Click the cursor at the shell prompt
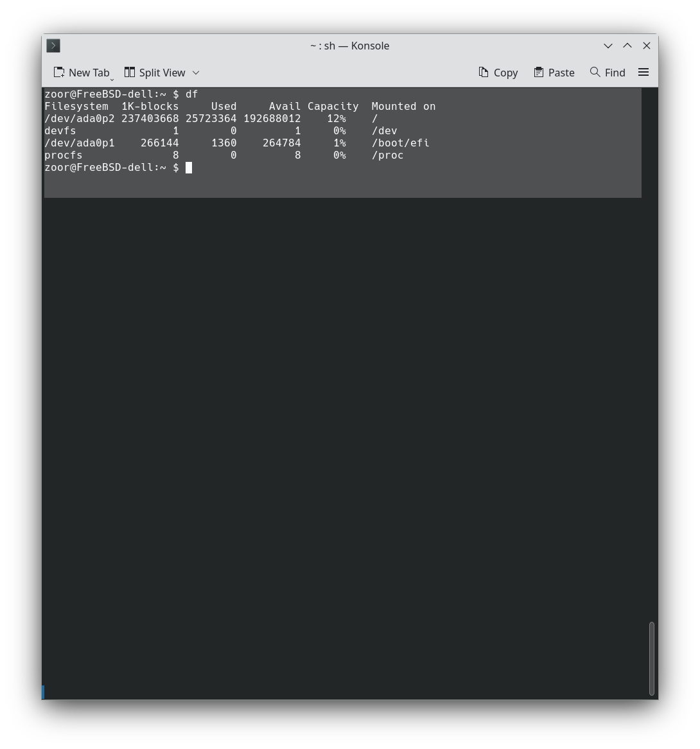700x749 pixels. tap(189, 168)
